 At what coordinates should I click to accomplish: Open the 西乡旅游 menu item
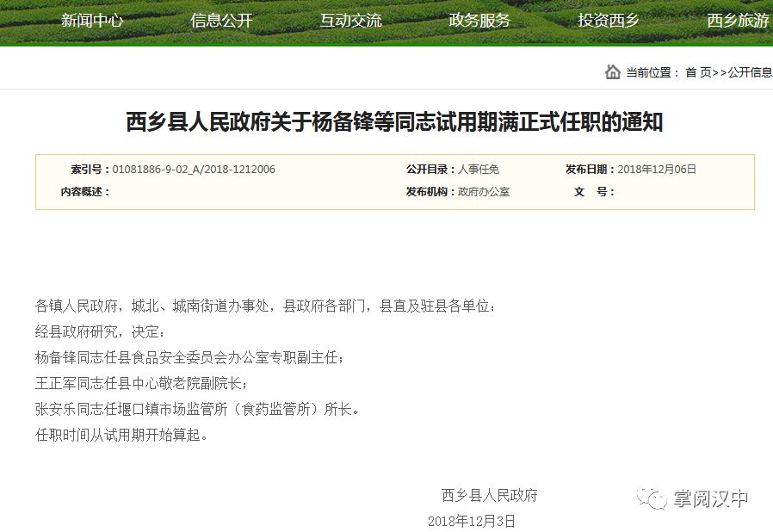coord(738,21)
